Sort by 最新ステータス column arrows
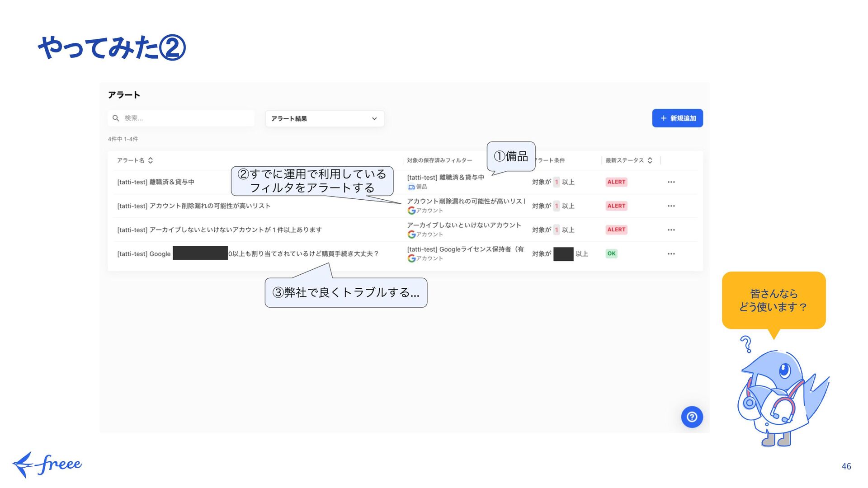 [x=650, y=160]
